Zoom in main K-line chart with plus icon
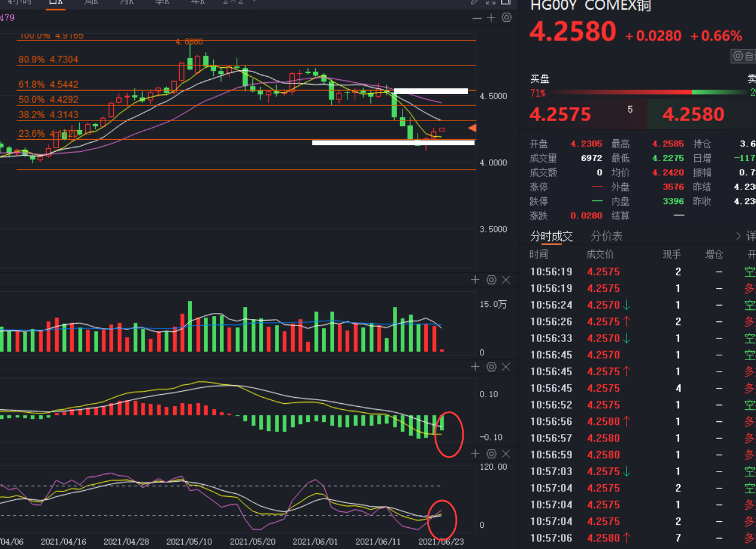This screenshot has width=756, height=549. tap(491, 18)
